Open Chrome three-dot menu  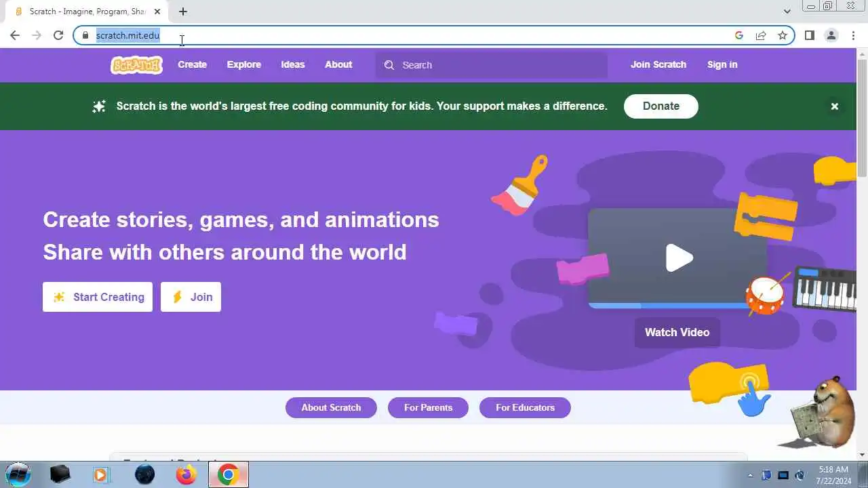point(854,35)
